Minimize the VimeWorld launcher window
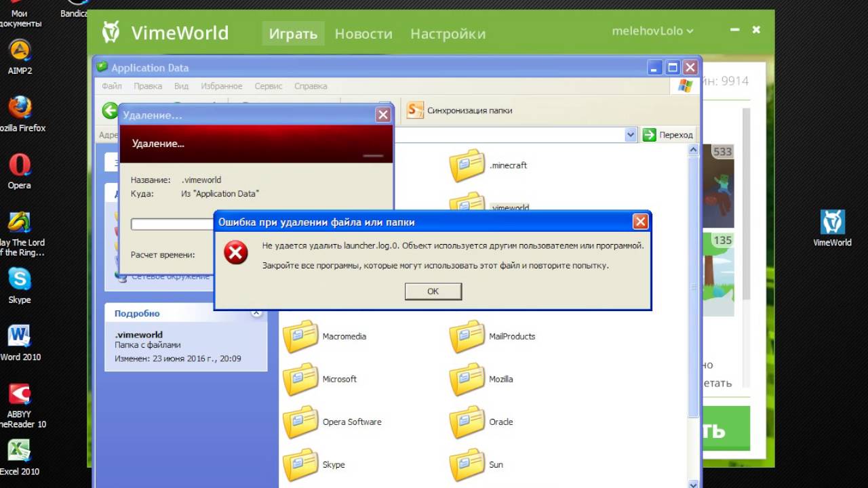The image size is (868, 488). tap(734, 30)
